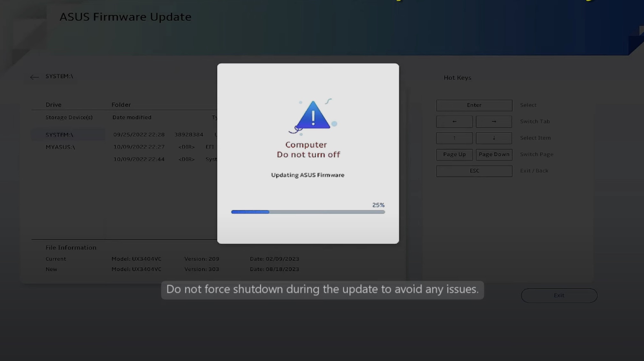Viewport: 644px width, 361px height.
Task: Click the firmware update progress bar
Action: click(307, 212)
